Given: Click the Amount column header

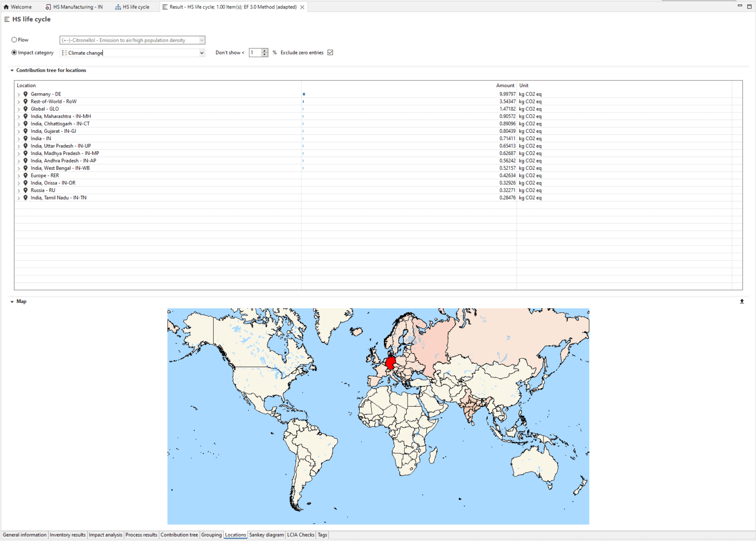Looking at the screenshot, I should [x=505, y=86].
